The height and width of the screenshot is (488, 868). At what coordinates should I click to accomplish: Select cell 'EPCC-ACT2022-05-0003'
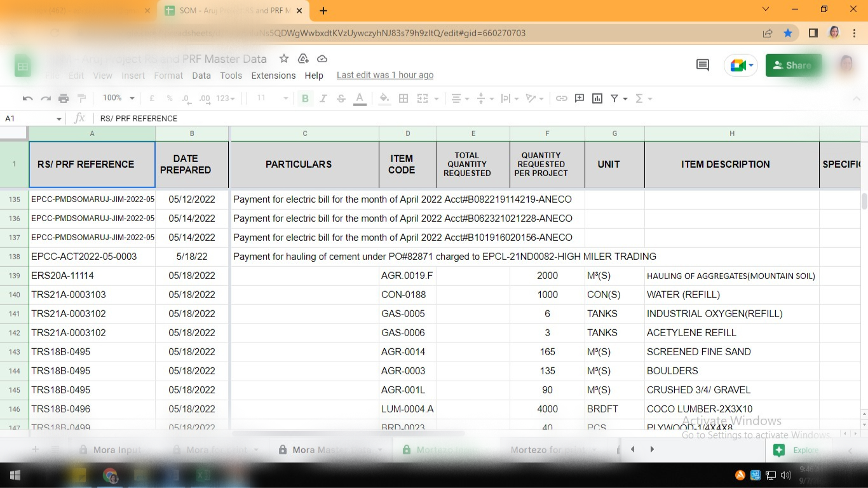pyautogui.click(x=92, y=257)
